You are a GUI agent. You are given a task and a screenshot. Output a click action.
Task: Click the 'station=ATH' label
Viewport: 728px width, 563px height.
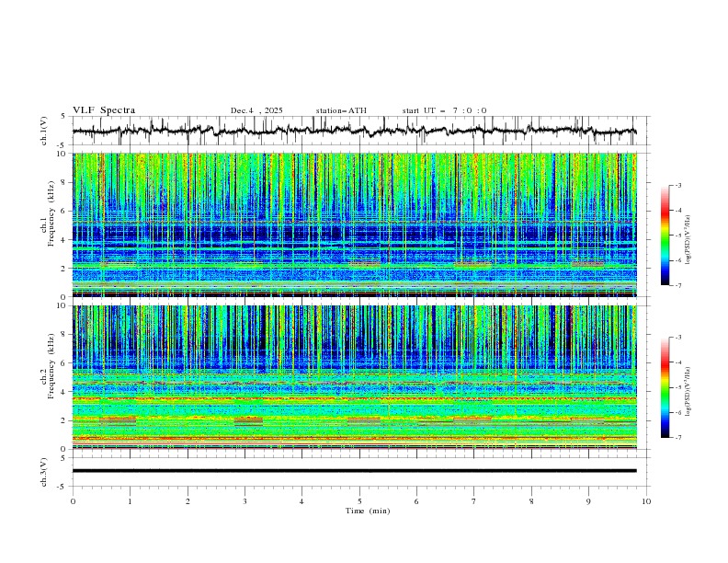click(341, 110)
